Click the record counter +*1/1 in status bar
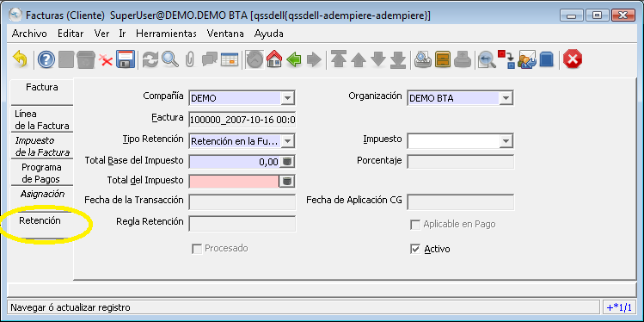The image size is (644, 322). pyautogui.click(x=620, y=307)
